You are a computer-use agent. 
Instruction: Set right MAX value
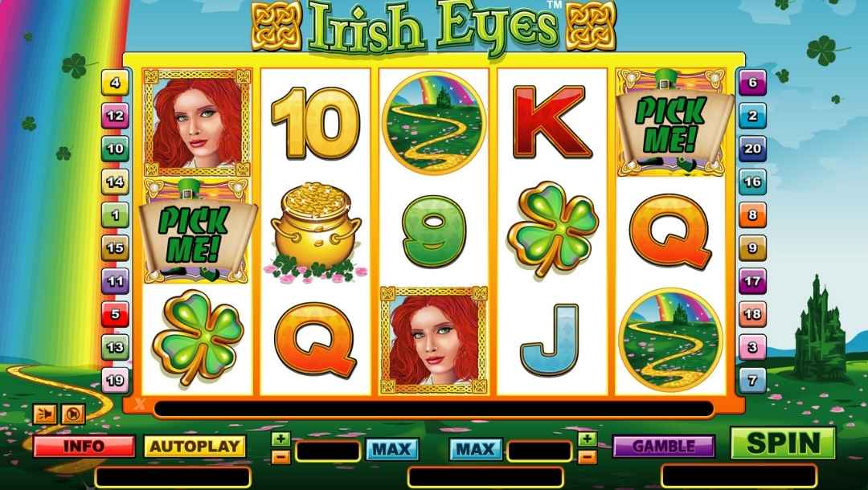click(476, 450)
